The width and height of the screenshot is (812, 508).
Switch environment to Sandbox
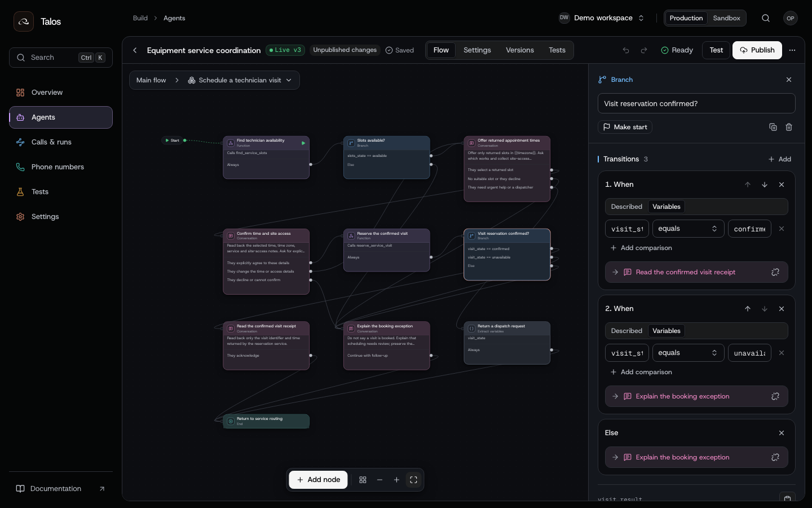726,18
